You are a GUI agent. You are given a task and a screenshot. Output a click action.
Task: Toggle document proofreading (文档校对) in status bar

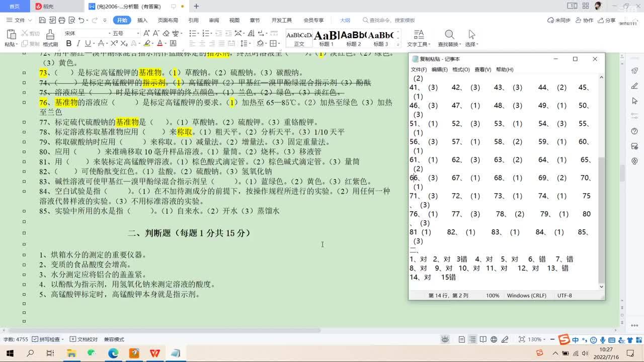pos(84,339)
